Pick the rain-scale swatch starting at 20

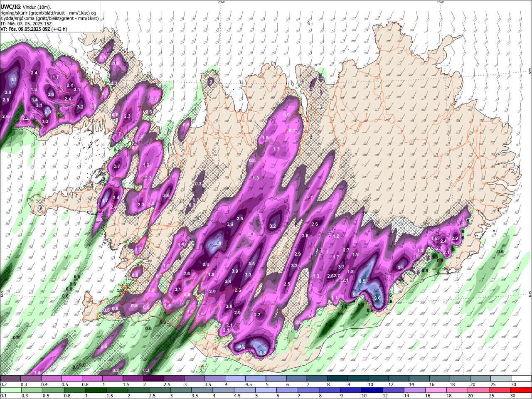tap(478, 390)
